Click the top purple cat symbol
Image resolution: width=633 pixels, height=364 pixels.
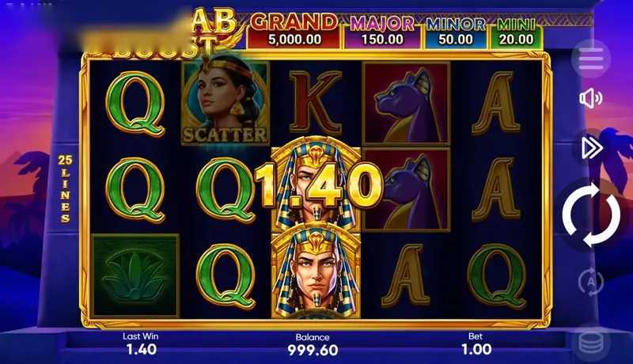[407, 104]
